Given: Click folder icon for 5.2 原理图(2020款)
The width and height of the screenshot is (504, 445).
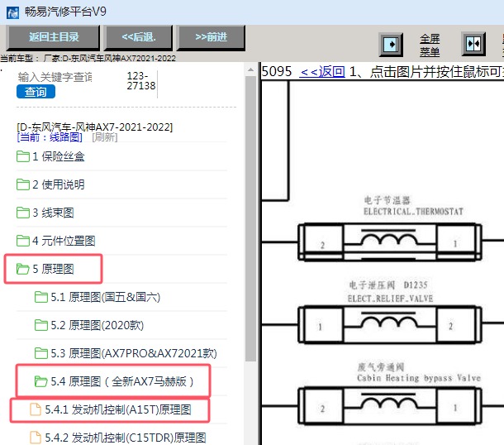Looking at the screenshot, I should point(41,325).
